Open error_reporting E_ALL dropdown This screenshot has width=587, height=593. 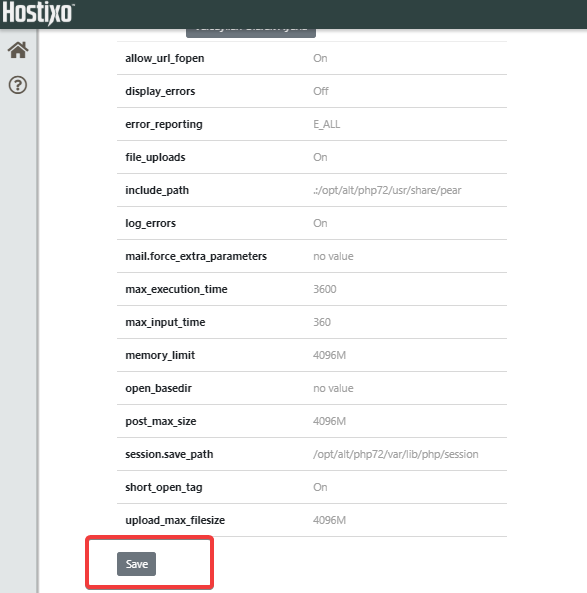click(326, 124)
